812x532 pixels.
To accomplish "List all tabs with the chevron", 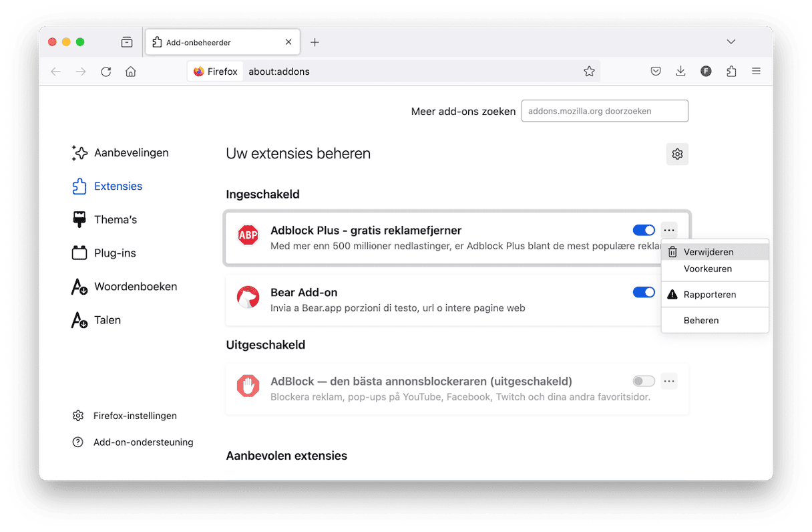I will tap(731, 42).
